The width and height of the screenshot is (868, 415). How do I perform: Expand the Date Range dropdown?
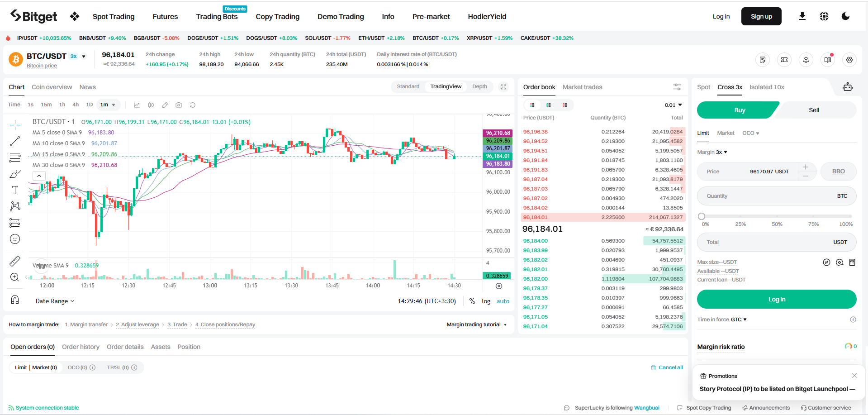pyautogui.click(x=55, y=301)
